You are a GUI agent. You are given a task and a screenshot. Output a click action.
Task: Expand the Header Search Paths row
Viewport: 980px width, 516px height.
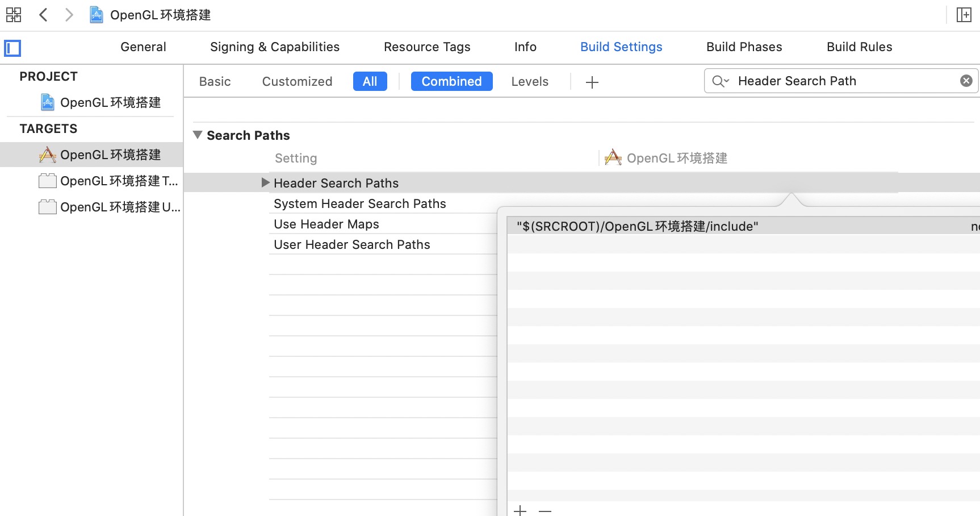(265, 182)
